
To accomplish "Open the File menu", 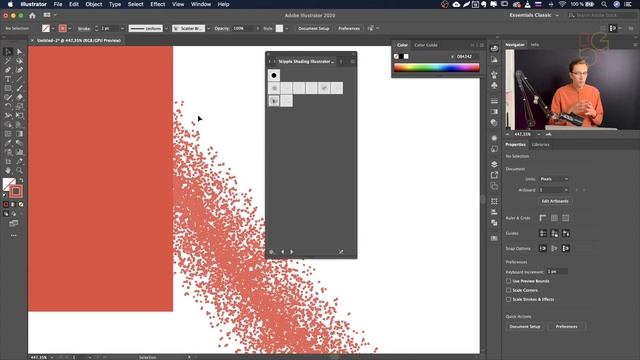I will pyautogui.click(x=58, y=4).
